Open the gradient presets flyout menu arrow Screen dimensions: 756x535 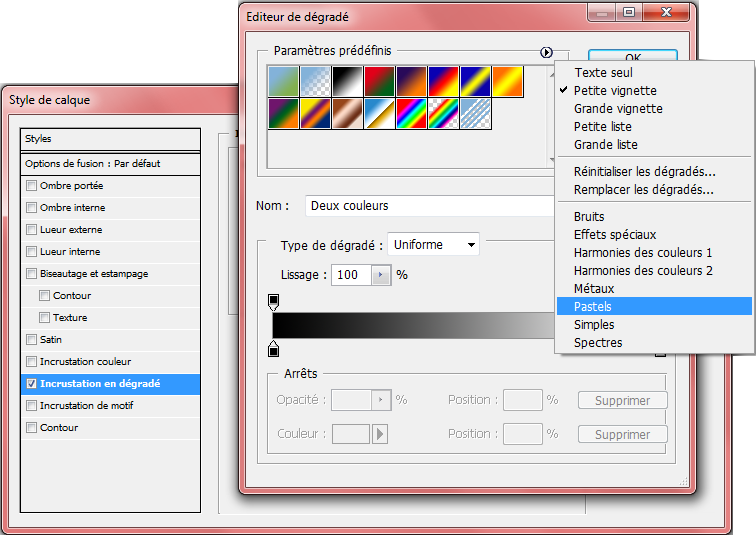tap(546, 52)
